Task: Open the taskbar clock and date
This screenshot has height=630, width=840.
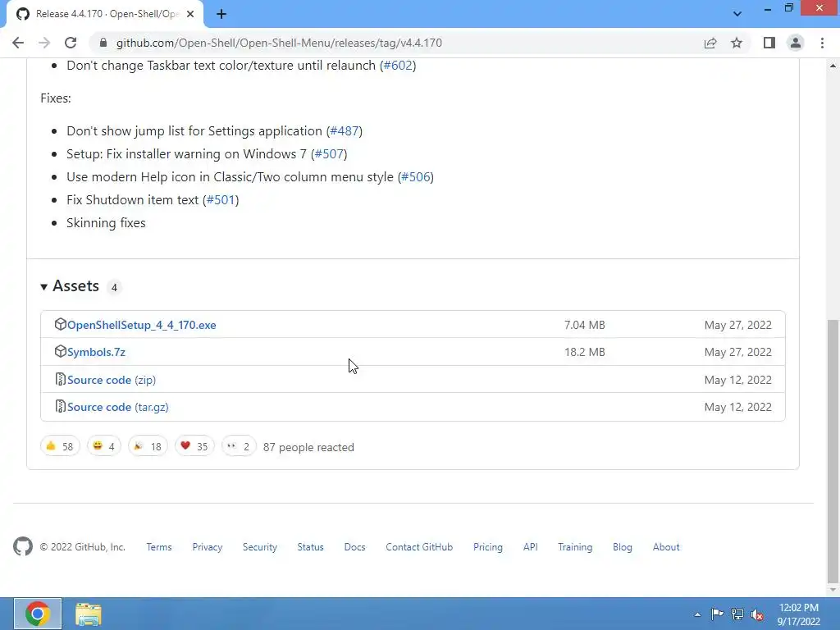Action: click(x=799, y=614)
